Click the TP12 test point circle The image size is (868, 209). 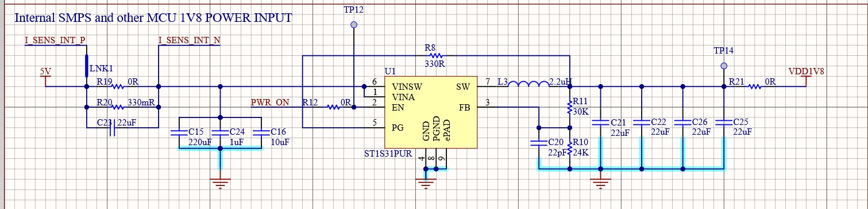point(354,25)
